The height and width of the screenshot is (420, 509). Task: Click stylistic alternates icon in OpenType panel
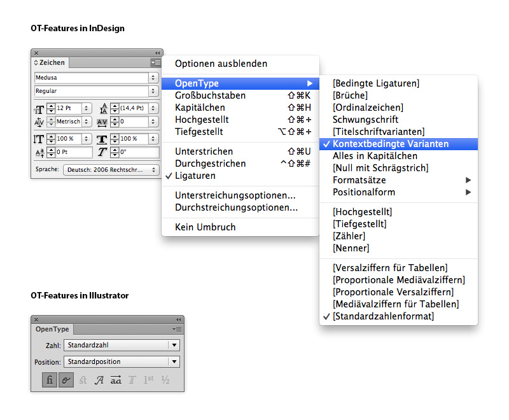[x=116, y=380]
